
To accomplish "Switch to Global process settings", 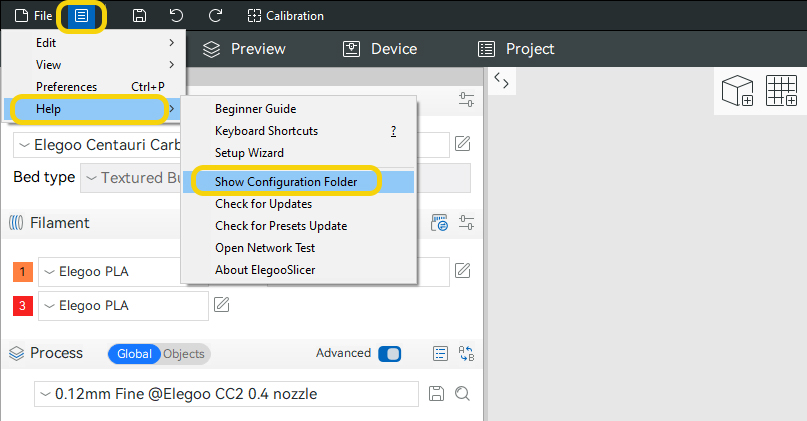I will pos(134,354).
